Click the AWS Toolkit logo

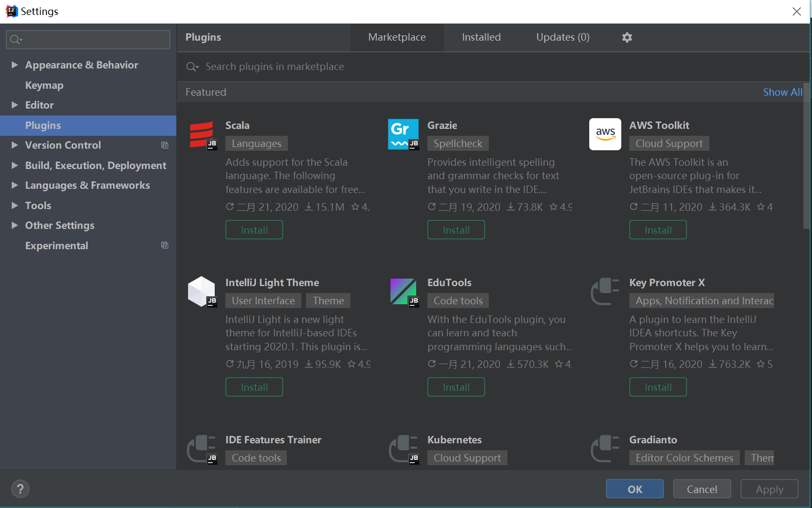pyautogui.click(x=605, y=134)
